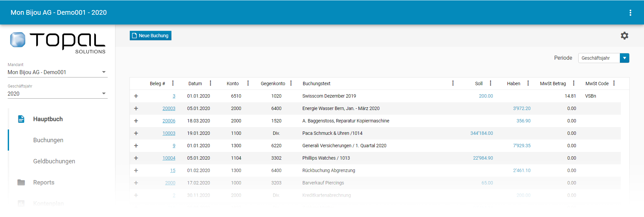Expand the Paca Schmuck & Uhren row

click(x=136, y=133)
